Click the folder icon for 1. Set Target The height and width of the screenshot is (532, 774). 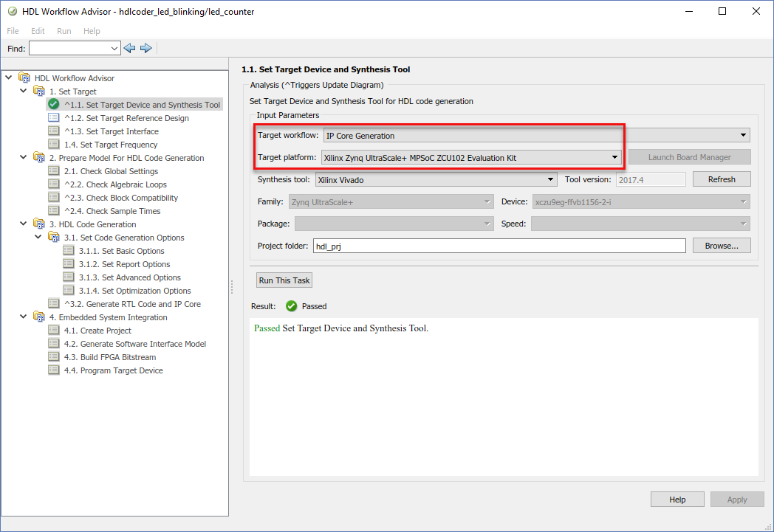[39, 91]
